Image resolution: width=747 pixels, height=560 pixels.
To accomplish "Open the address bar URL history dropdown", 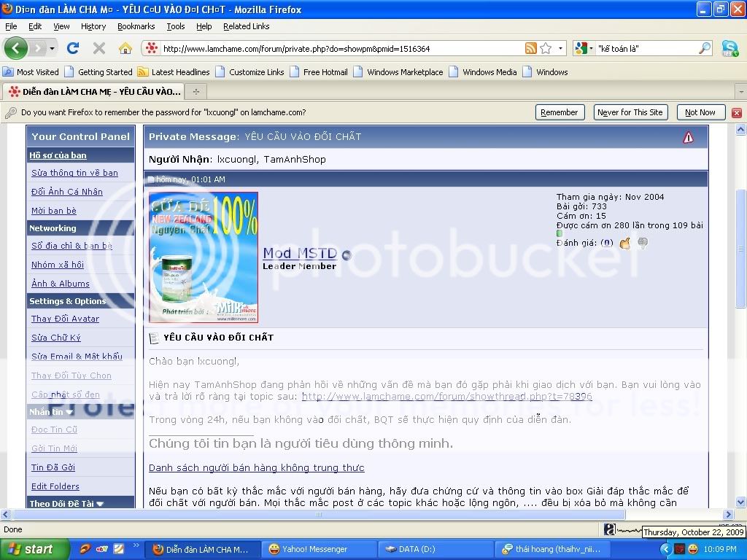I will click(561, 48).
